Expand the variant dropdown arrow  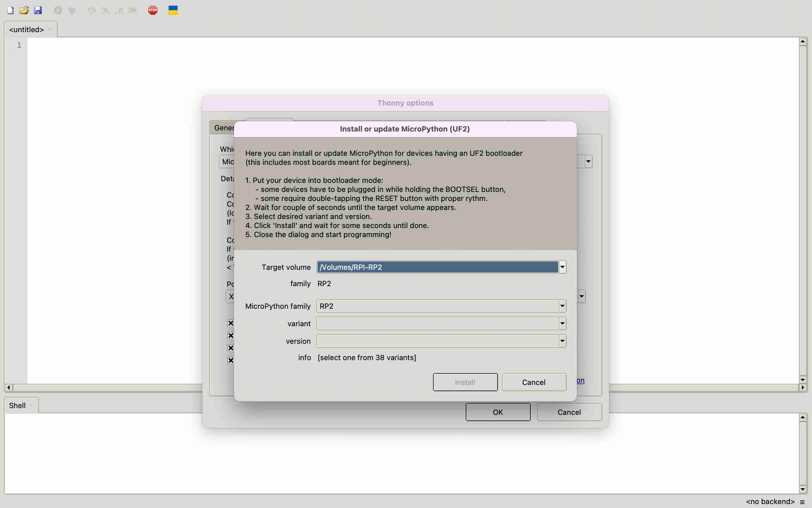pyautogui.click(x=563, y=323)
